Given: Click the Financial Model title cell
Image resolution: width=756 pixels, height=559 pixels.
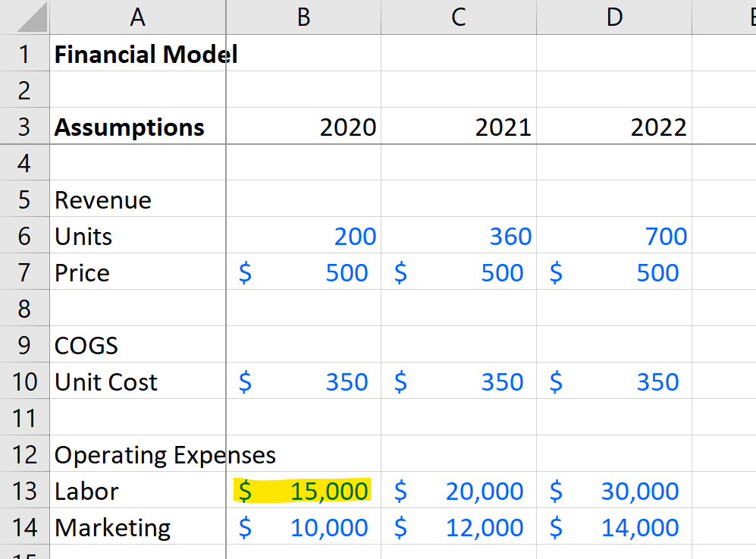Looking at the screenshot, I should pos(137,54).
